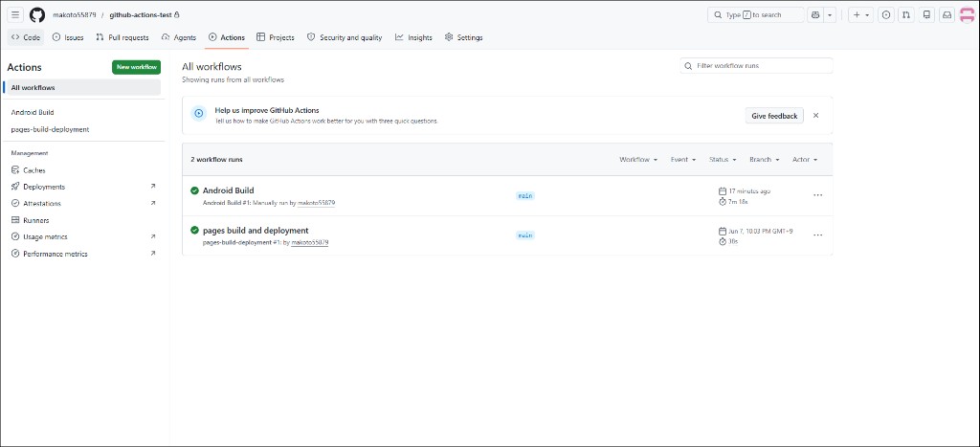980x447 pixels.
Task: Switch to the Agents tab
Action: (179, 37)
